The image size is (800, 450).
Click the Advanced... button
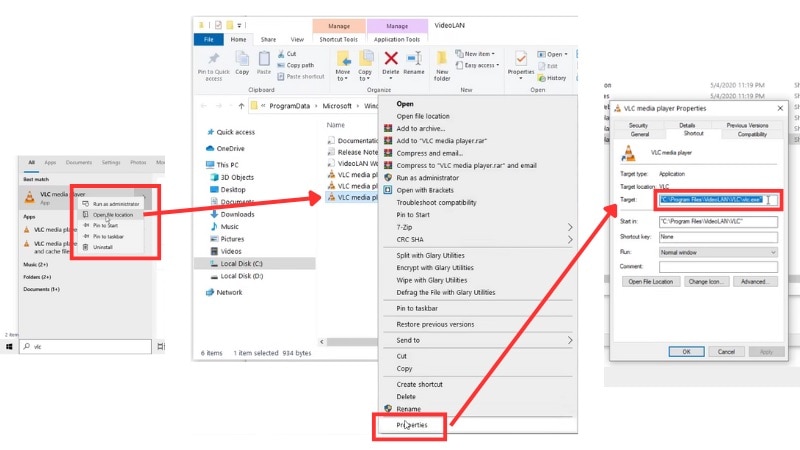[755, 282]
